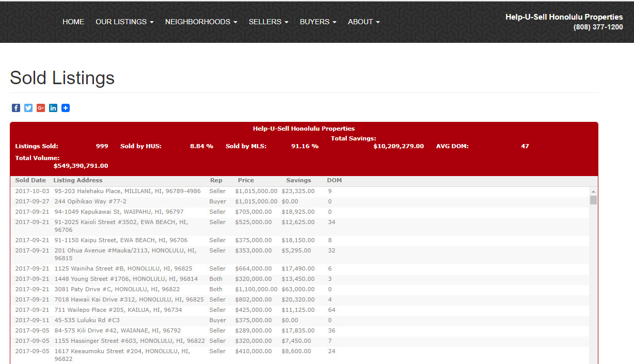
Task: Click the DOM column header
Action: pos(335,180)
